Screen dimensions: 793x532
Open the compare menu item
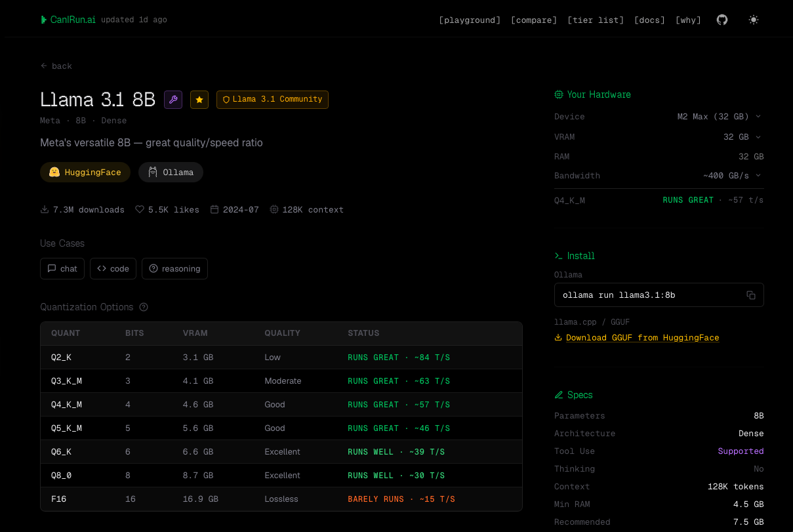coord(534,20)
